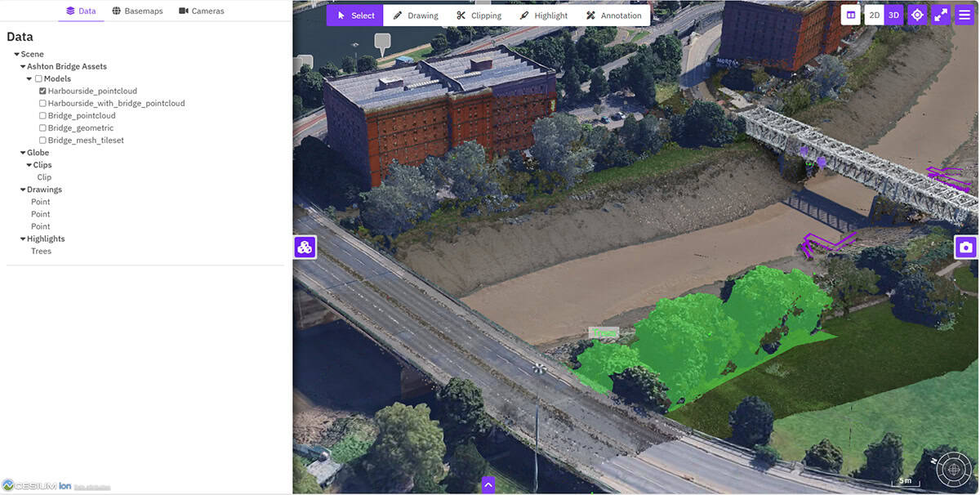Open the Cameras tab
The height and width of the screenshot is (495, 980).
[201, 11]
